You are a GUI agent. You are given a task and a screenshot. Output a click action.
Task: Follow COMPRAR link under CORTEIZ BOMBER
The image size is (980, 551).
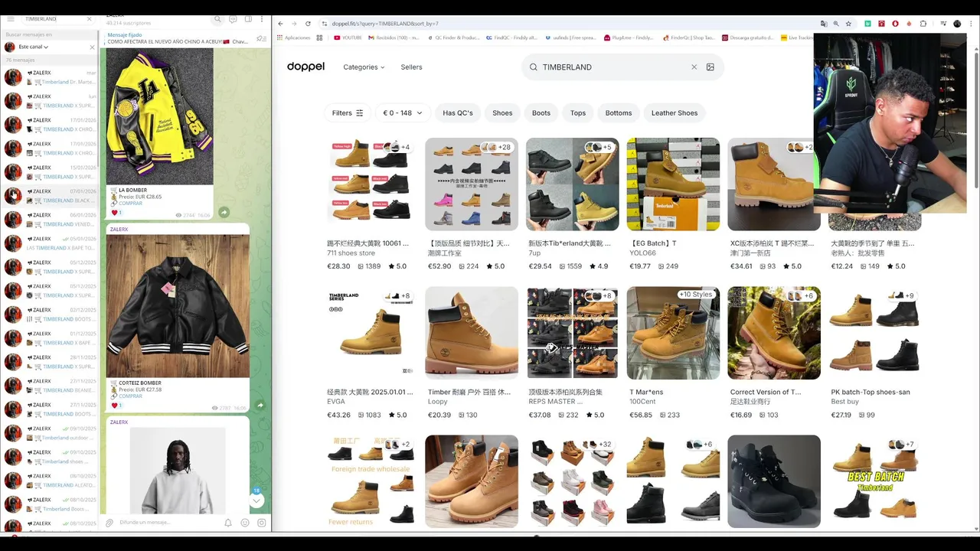coord(130,396)
